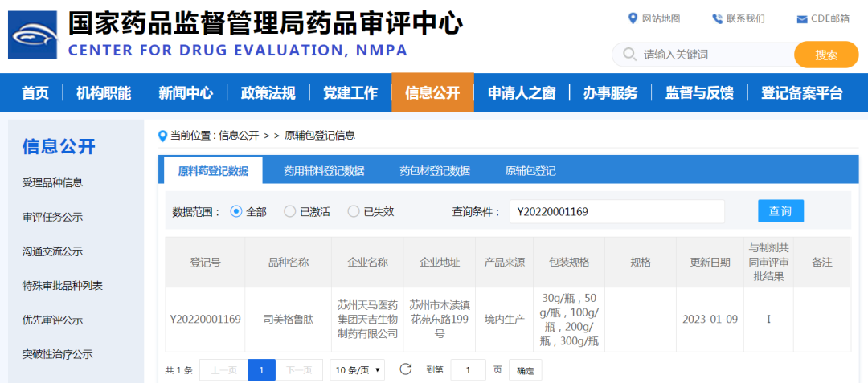Click the refresh icon beside page size
Screen dimensions: 868x383
click(405, 369)
